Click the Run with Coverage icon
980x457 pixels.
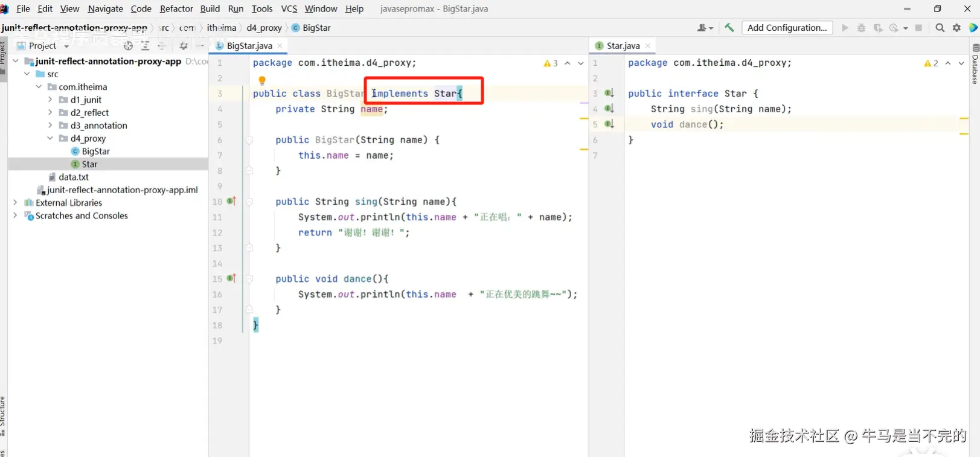pyautogui.click(x=878, y=28)
